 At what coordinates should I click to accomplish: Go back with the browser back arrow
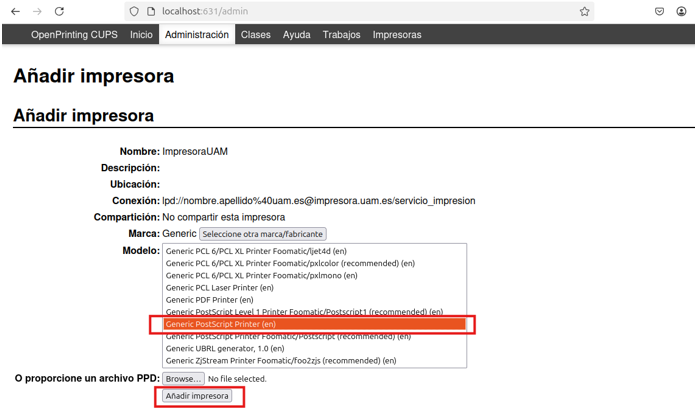16,12
